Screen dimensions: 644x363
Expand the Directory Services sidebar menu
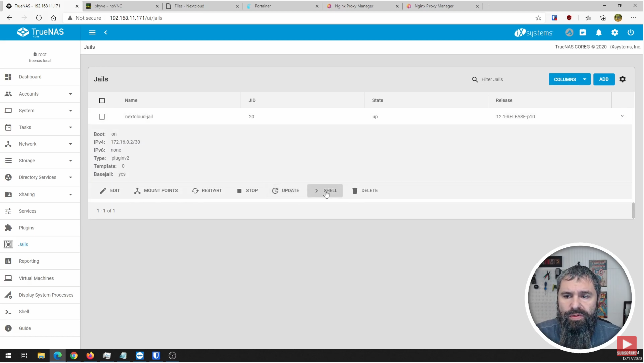pyautogui.click(x=40, y=177)
